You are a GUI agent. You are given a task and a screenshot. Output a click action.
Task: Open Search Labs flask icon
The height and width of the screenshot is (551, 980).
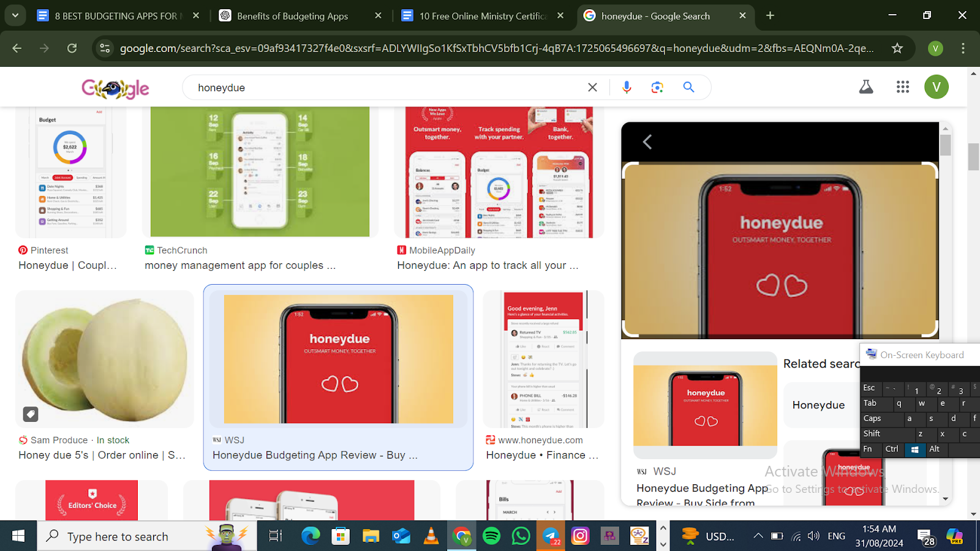click(x=866, y=87)
